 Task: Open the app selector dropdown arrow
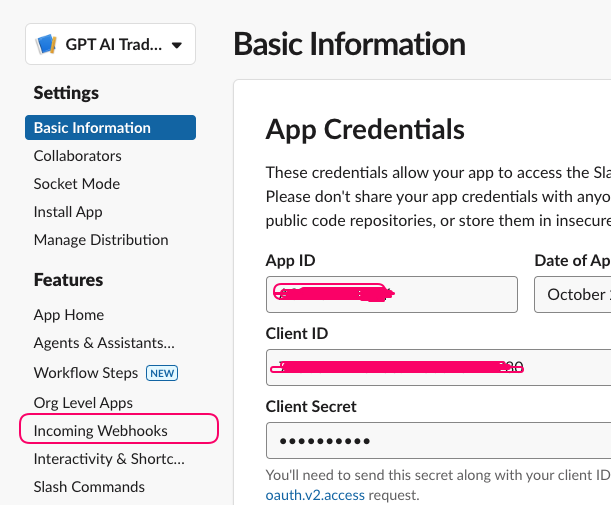[177, 45]
